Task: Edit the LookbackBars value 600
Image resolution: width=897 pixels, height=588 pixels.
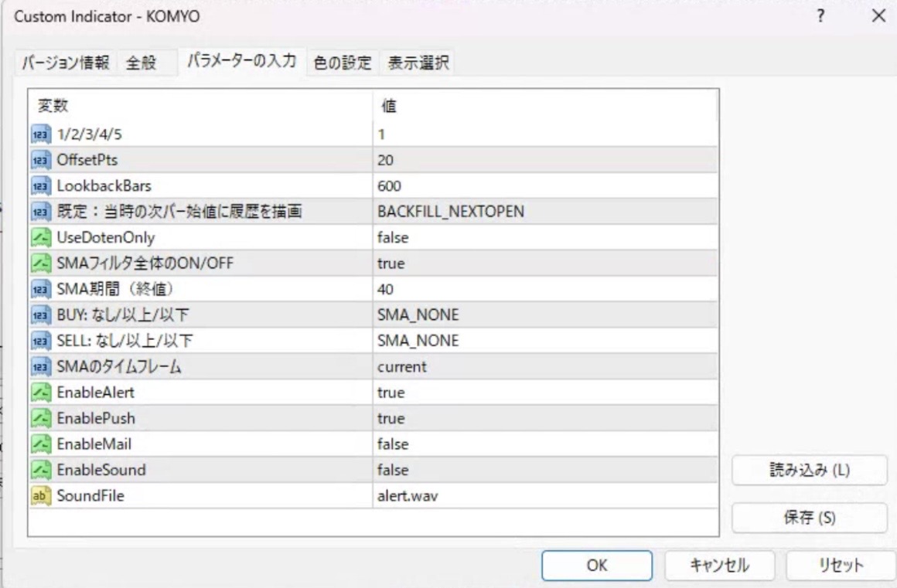Action: click(545, 185)
